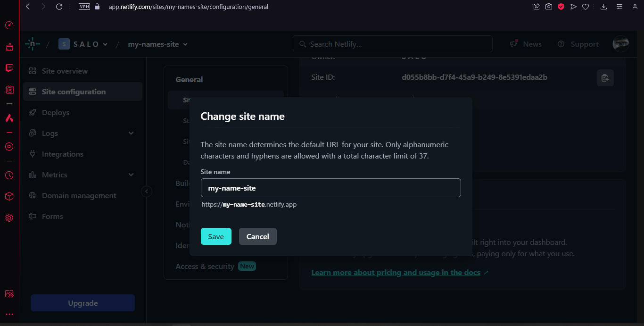Collapse the sidebar with the arrow toggle

147,192
